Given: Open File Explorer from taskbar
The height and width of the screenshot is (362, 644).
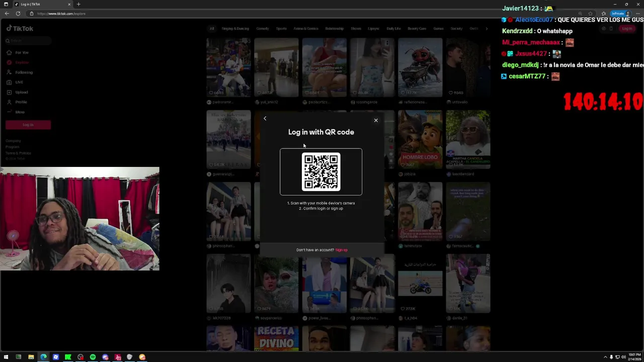Looking at the screenshot, I should [31, 357].
